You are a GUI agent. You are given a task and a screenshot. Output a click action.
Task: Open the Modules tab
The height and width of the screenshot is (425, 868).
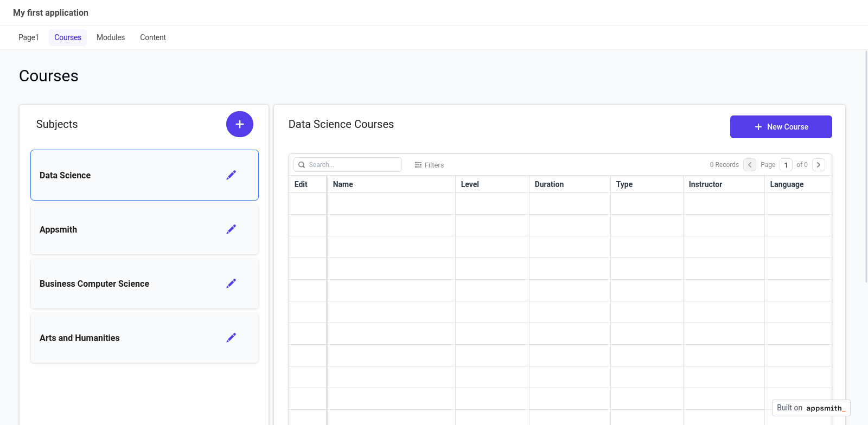pos(111,37)
